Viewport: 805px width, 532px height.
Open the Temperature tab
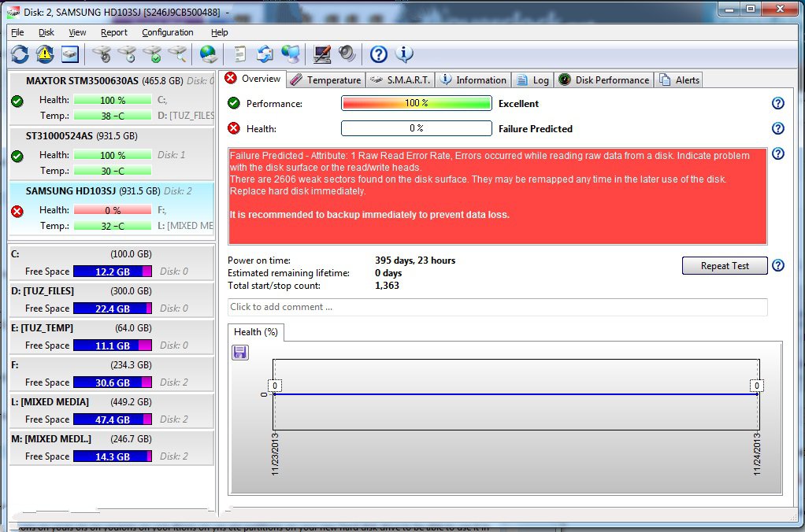point(325,79)
